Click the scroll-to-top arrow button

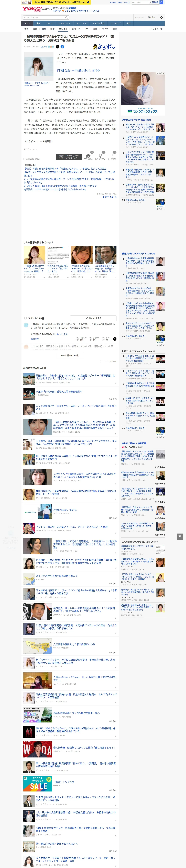click(x=180, y=536)
